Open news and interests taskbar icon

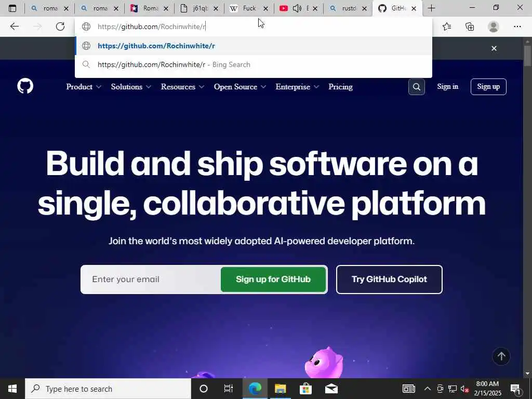(x=408, y=389)
